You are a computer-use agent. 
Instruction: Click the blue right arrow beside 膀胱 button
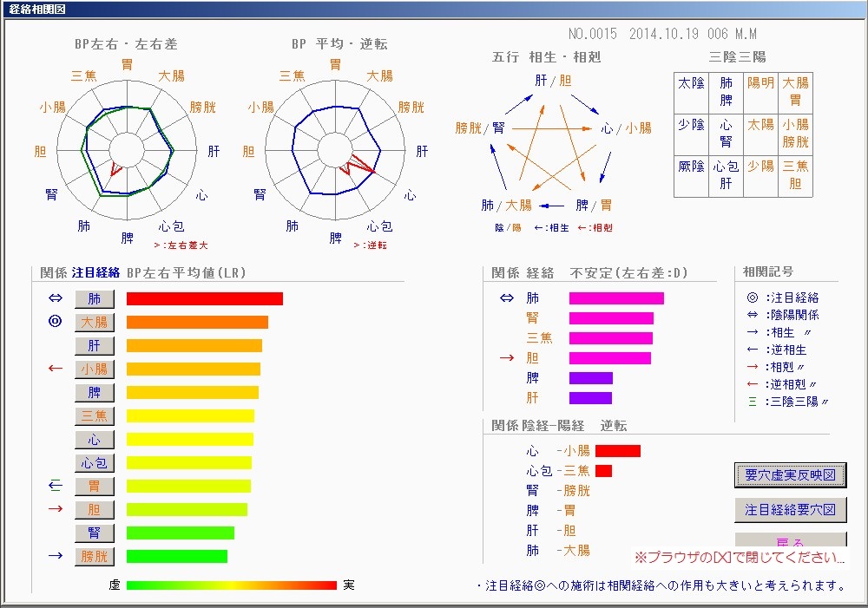(x=56, y=556)
